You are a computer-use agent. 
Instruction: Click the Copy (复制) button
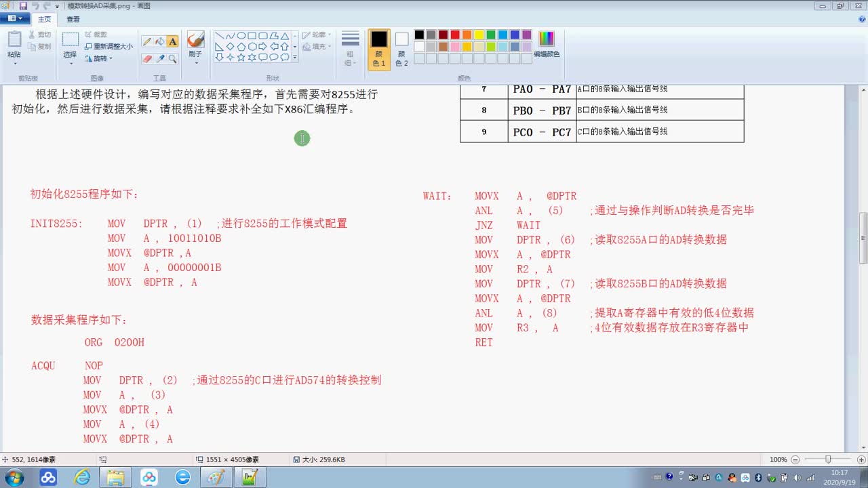click(39, 46)
